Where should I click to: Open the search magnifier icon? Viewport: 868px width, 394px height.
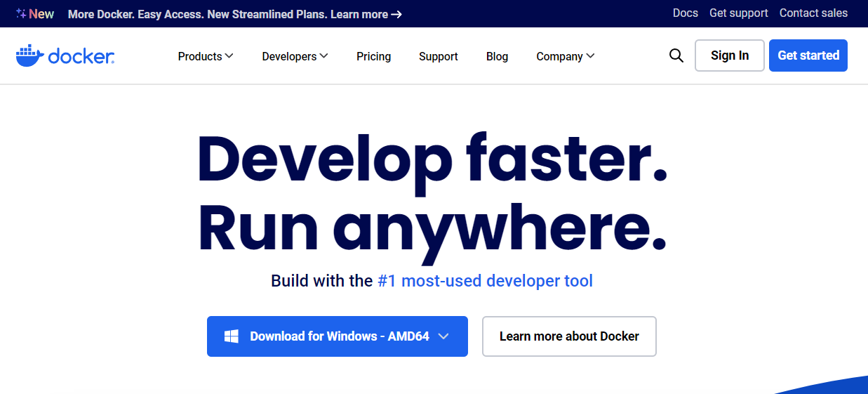[676, 55]
